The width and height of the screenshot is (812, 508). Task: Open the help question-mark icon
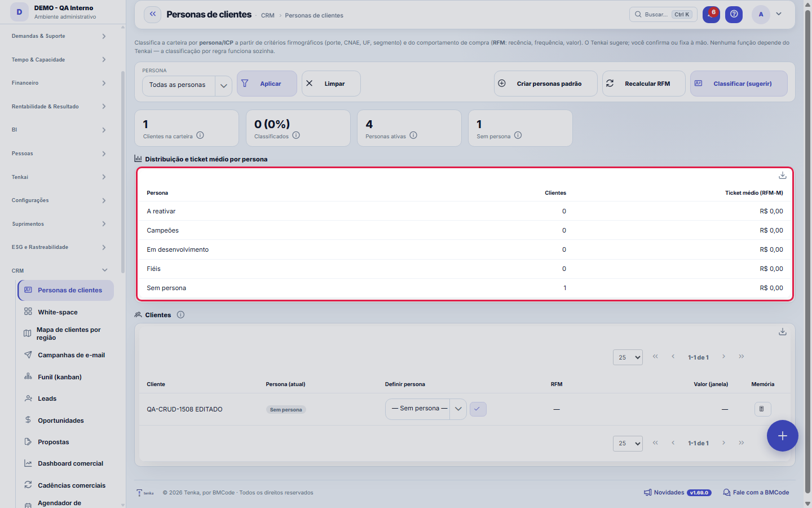coord(734,15)
